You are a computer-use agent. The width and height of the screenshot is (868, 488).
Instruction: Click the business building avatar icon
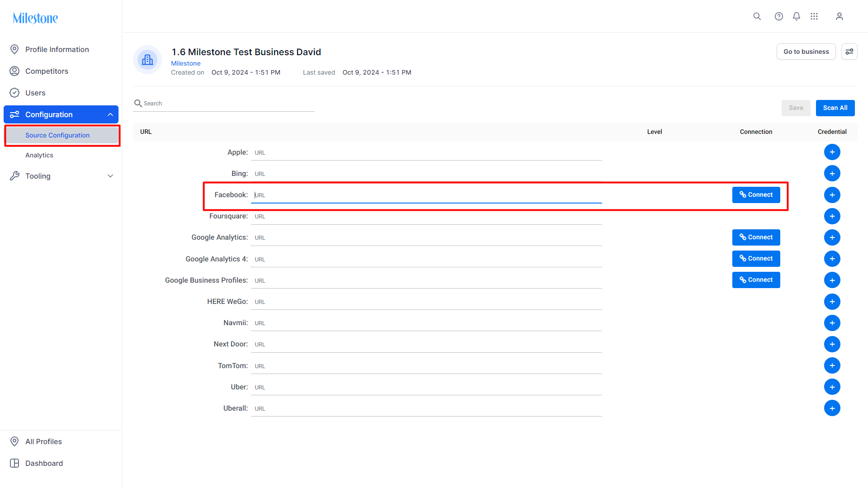click(147, 60)
